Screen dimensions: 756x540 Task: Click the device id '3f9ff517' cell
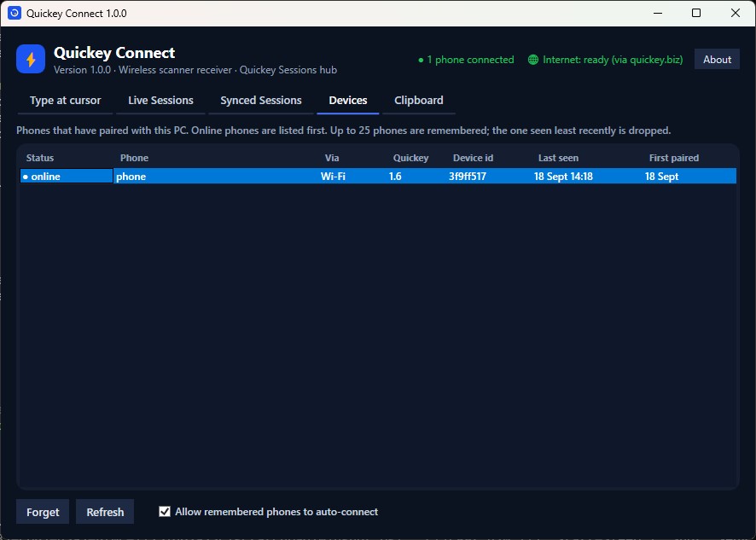click(x=489, y=176)
